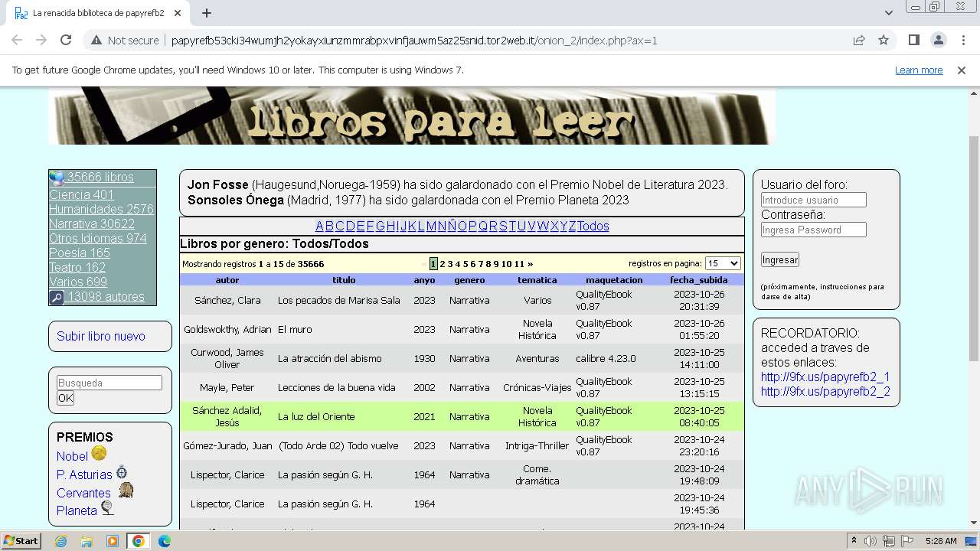Click the next pages » arrow
This screenshot has height=551, width=980.
[x=530, y=264]
